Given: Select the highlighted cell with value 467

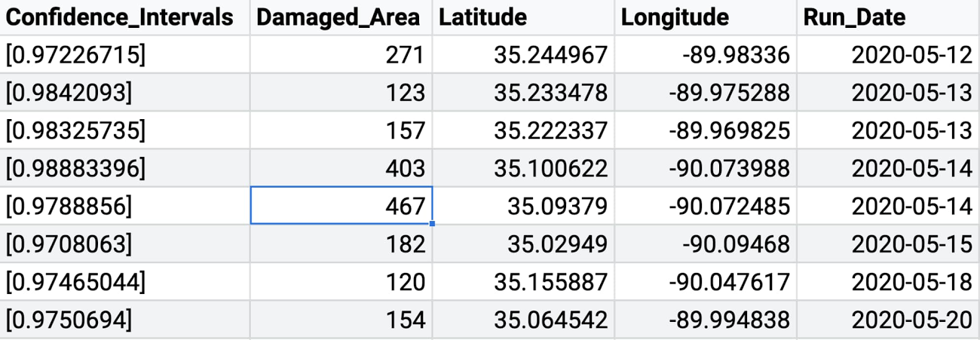Looking at the screenshot, I should (341, 205).
